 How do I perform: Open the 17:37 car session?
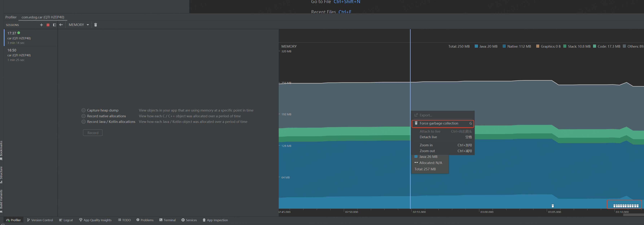(31, 38)
